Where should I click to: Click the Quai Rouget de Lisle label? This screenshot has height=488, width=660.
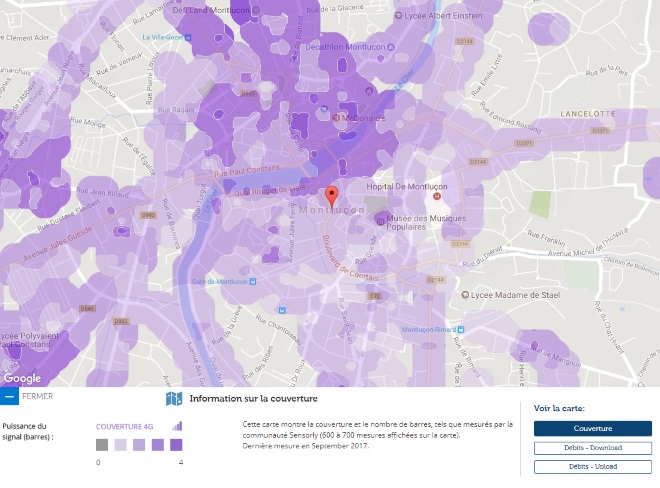pyautogui.click(x=269, y=191)
